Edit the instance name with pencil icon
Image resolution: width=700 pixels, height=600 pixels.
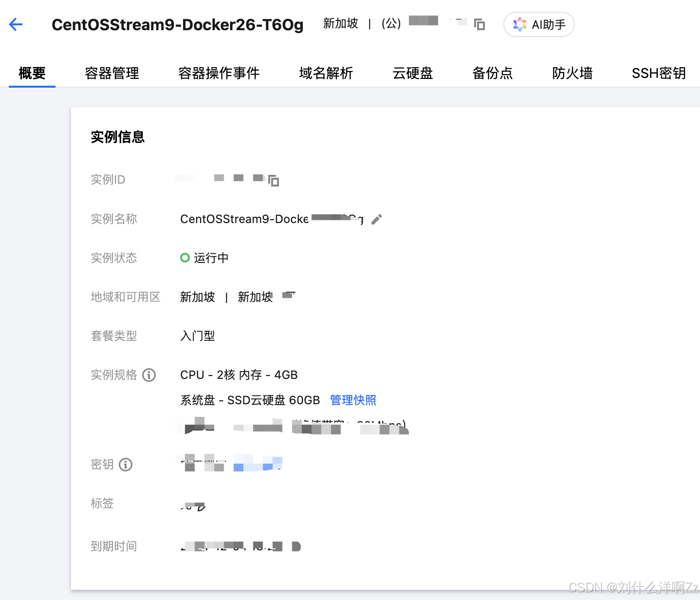tap(376, 219)
